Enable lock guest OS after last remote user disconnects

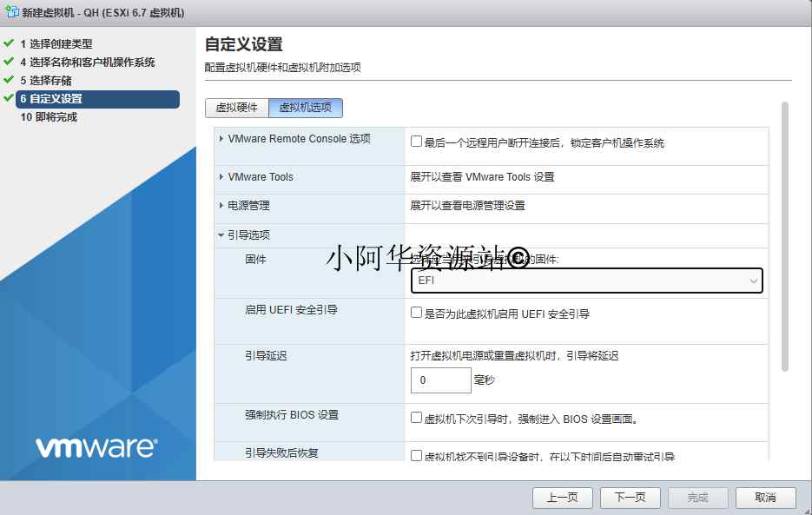415,141
